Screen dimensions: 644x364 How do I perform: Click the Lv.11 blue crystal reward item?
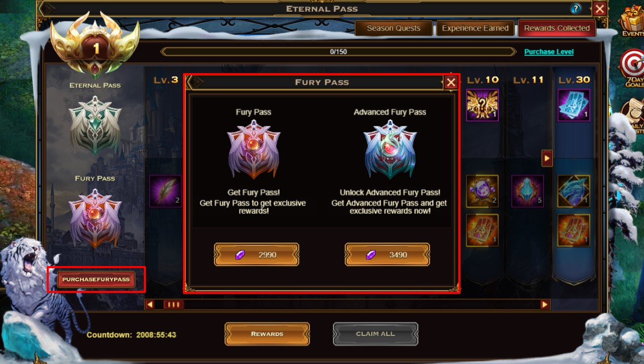pyautogui.click(x=528, y=191)
